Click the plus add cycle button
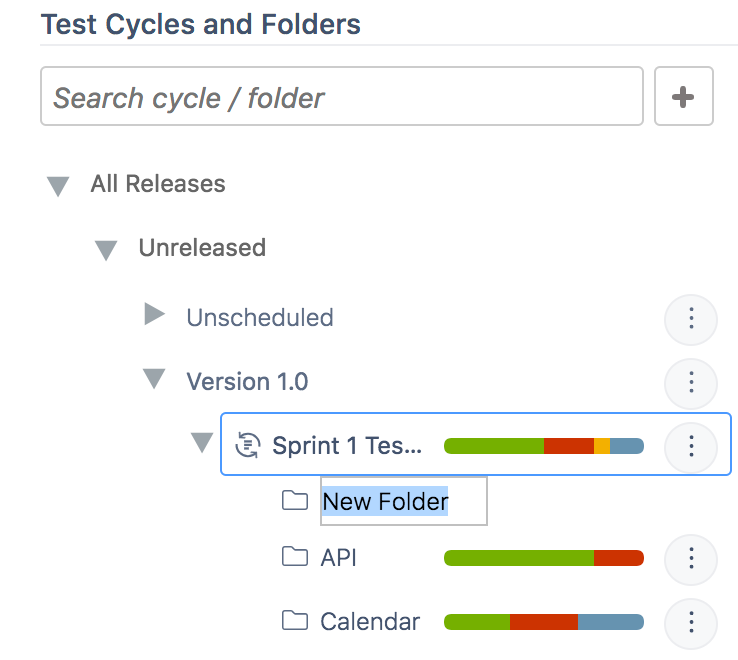Image resolution: width=738 pixels, height=660 pixels. coord(683,97)
